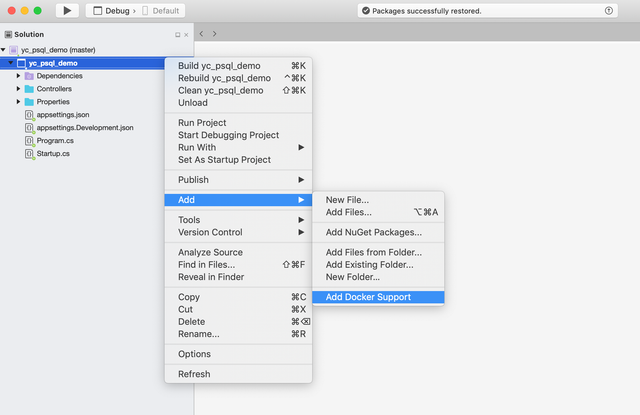Navigate back with the left arrow
The width and height of the screenshot is (640, 415).
(x=201, y=34)
